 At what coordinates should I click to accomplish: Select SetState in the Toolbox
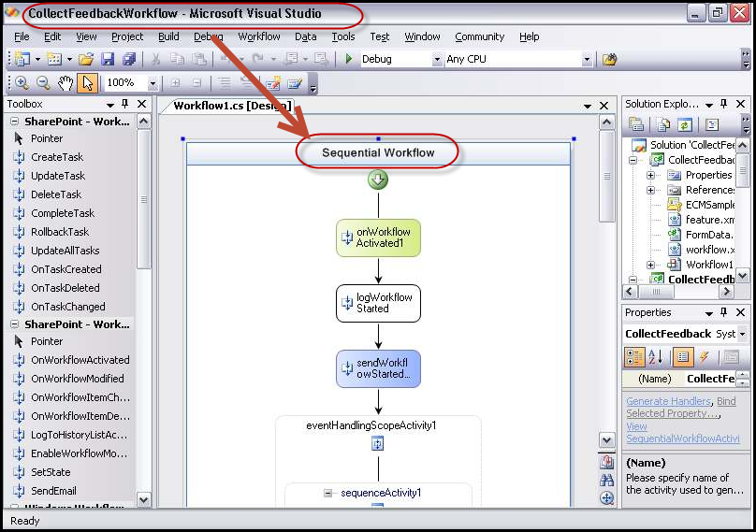51,472
